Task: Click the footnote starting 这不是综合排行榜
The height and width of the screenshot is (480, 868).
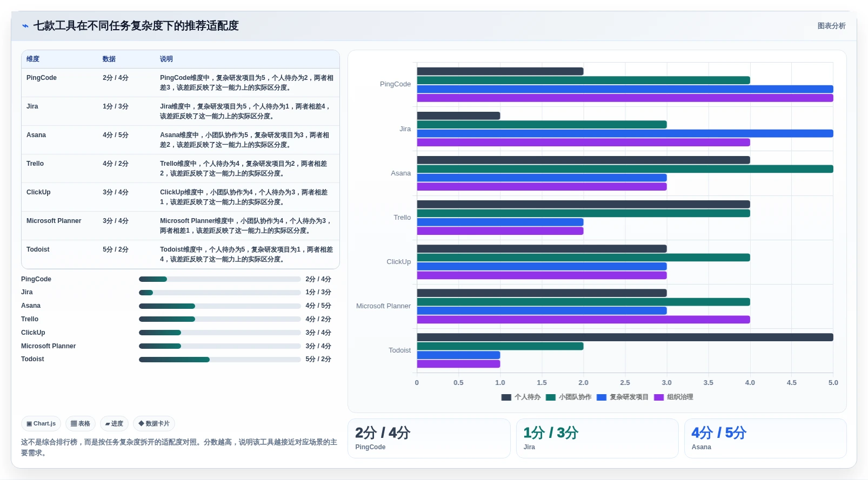Action: 179,448
